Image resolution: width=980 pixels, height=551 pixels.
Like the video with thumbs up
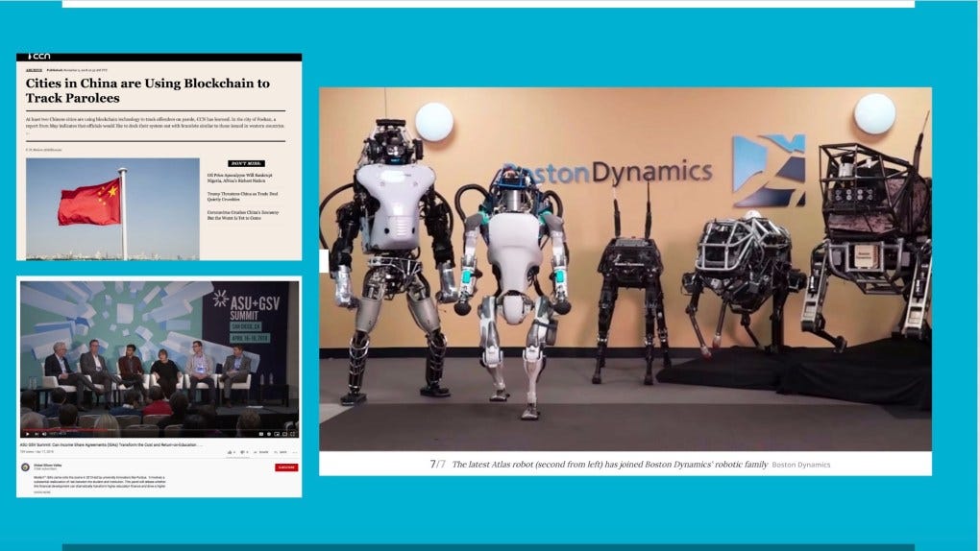click(x=230, y=452)
